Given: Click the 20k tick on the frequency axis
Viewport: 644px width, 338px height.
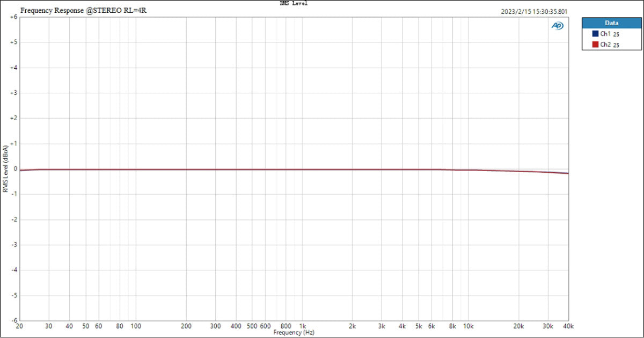Looking at the screenshot, I should pos(518,326).
